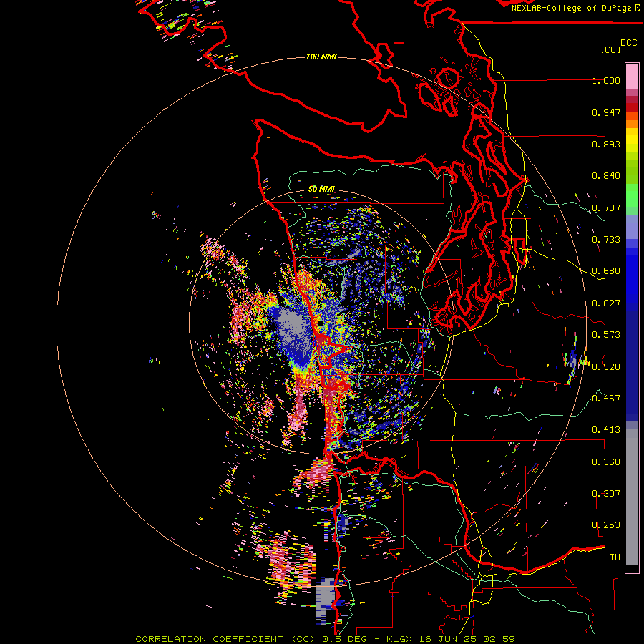Click the [CC] legend unit label
644x644 pixels.
point(610,49)
